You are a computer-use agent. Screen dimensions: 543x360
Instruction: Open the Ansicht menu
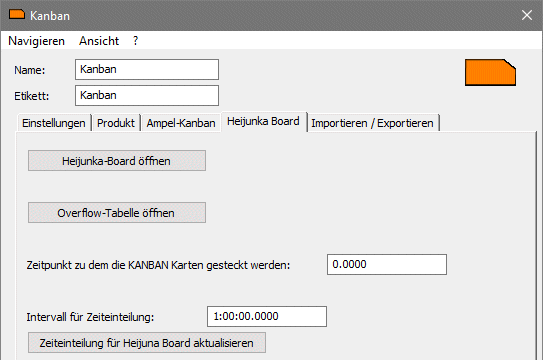[99, 41]
